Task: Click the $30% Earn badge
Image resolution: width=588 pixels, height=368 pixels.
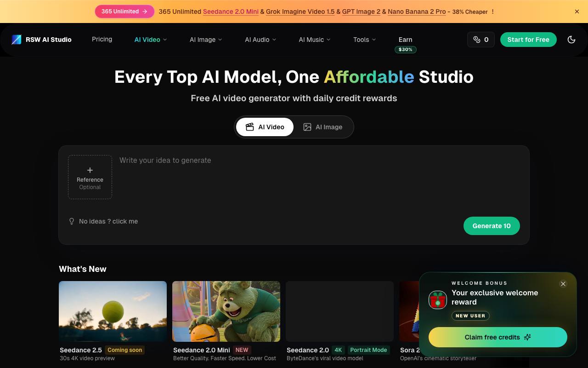Action: (x=405, y=49)
